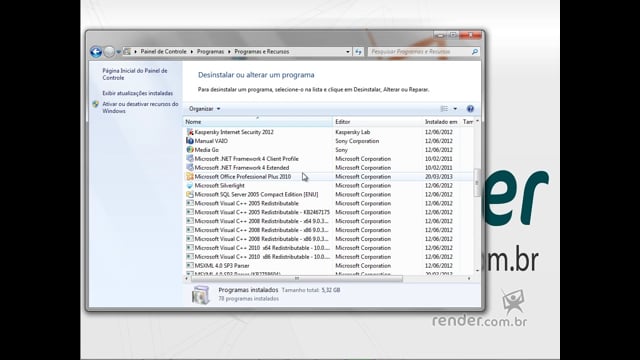The width and height of the screenshot is (640, 360).
Task: Select Visual C++ 2005 Redistributable KB2467175 name
Action: [262, 212]
